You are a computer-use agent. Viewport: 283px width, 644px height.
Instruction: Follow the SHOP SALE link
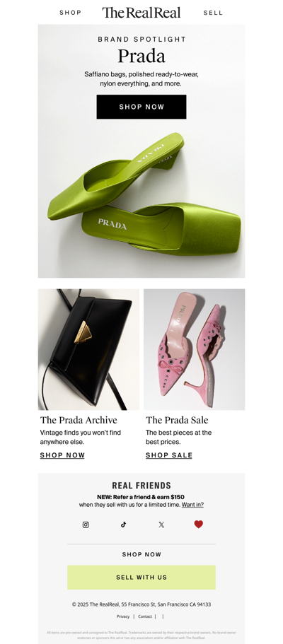169,455
